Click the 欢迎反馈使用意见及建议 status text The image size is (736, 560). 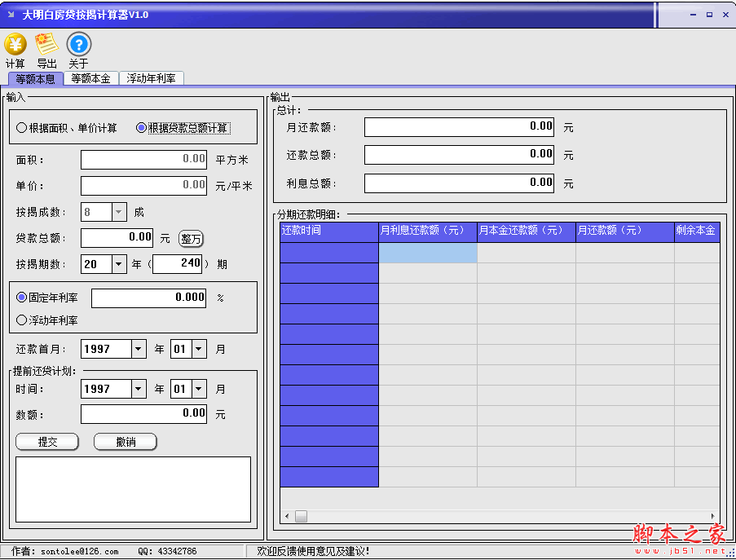[313, 551]
